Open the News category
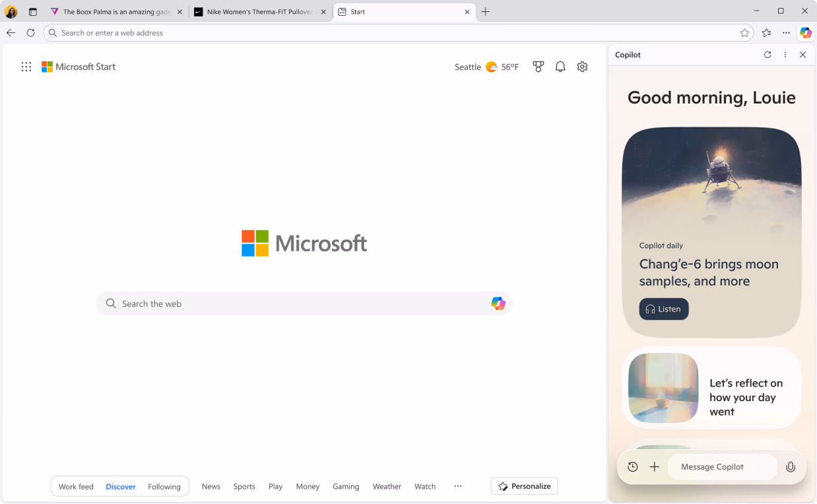This screenshot has width=817, height=504. 211,486
